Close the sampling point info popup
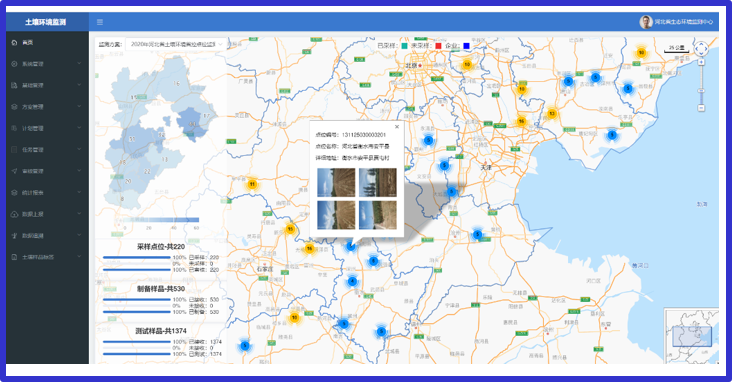This screenshot has width=732, height=382. click(x=397, y=127)
